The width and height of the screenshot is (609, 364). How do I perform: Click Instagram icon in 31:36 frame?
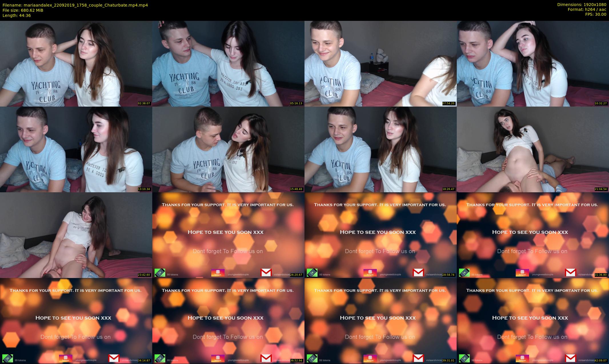(x=522, y=273)
